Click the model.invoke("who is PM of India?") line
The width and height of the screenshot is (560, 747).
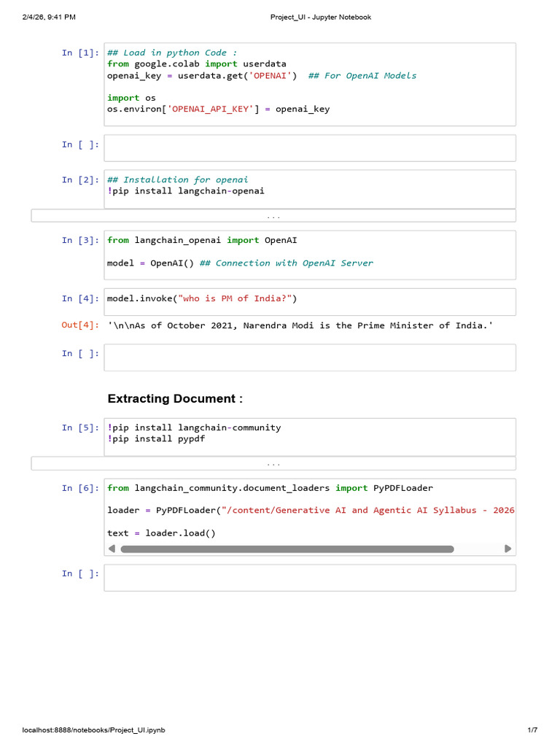tap(202, 298)
